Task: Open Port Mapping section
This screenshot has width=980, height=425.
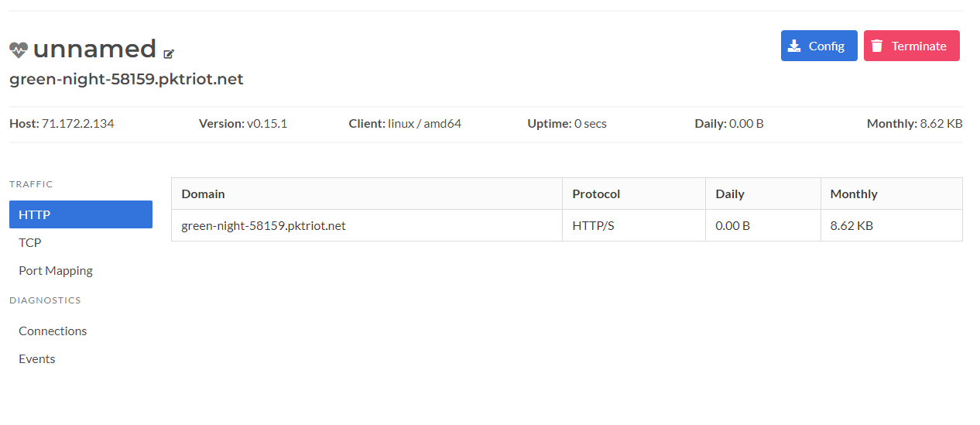Action: [56, 270]
